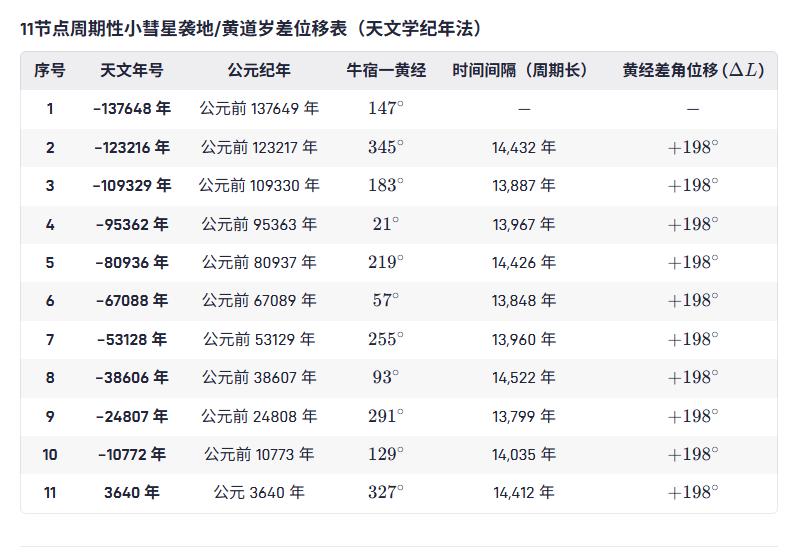The image size is (798, 554).
Task: Click the cell -24807 年
Action: click(x=132, y=417)
